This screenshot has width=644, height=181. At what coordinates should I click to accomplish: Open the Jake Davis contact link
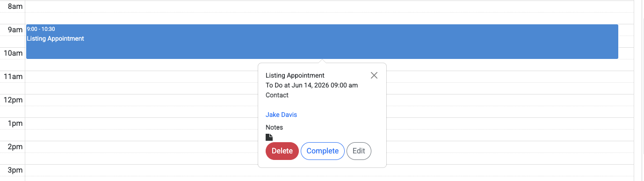pyautogui.click(x=281, y=115)
